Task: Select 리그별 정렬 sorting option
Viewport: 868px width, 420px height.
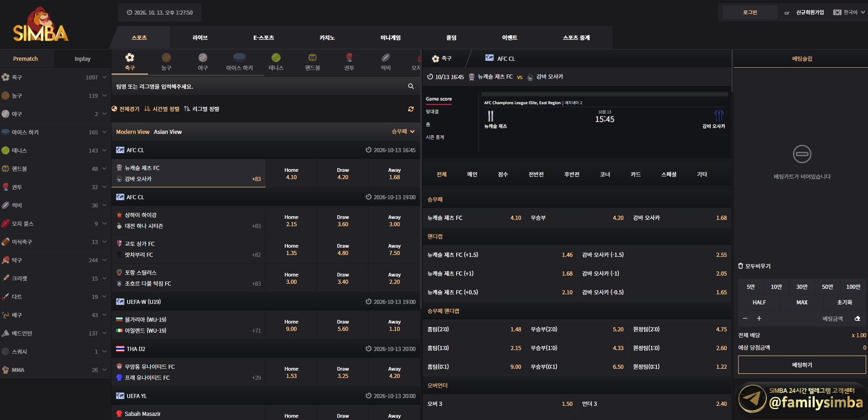Action: click(x=202, y=109)
